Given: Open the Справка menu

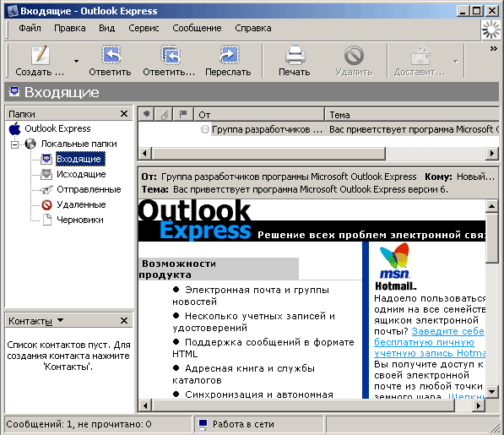Looking at the screenshot, I should click(x=253, y=28).
